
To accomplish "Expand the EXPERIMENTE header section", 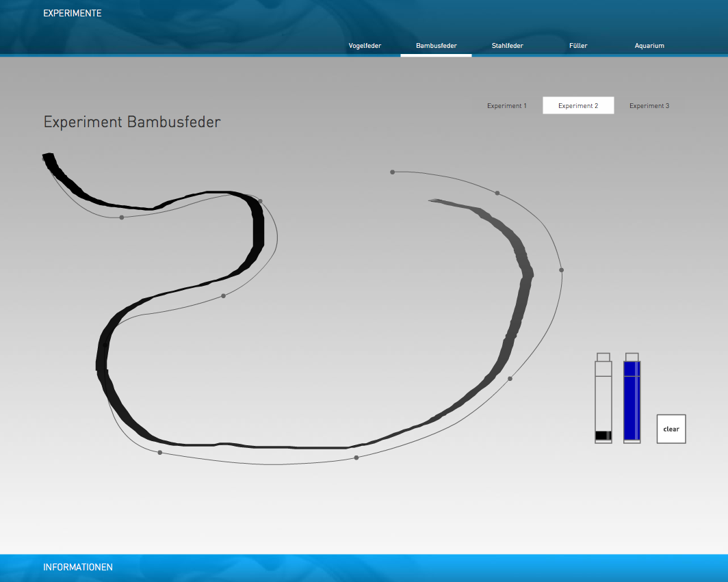I will [72, 13].
